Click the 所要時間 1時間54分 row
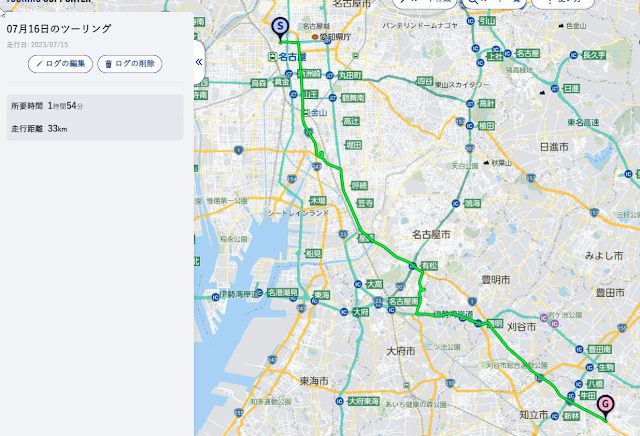 coord(95,106)
